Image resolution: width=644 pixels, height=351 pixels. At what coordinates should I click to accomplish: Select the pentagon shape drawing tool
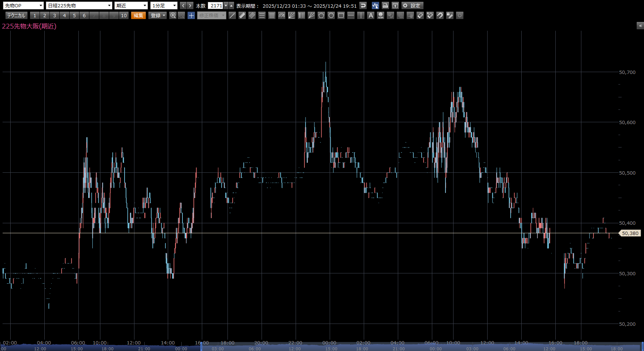pos(321,15)
